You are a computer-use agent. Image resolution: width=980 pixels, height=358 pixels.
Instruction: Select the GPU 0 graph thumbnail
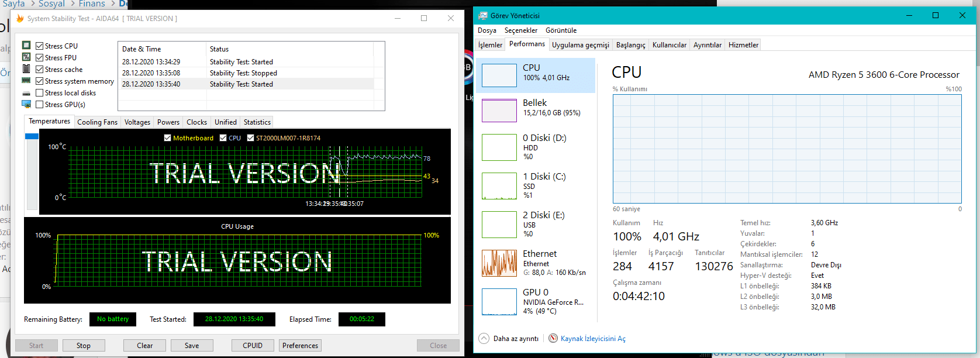coord(499,302)
